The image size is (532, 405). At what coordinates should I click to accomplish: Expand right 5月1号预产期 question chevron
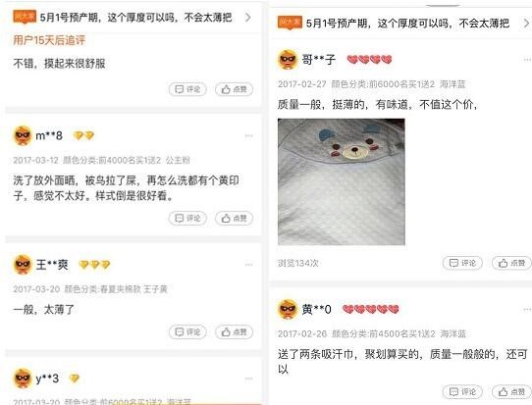[x=526, y=24]
